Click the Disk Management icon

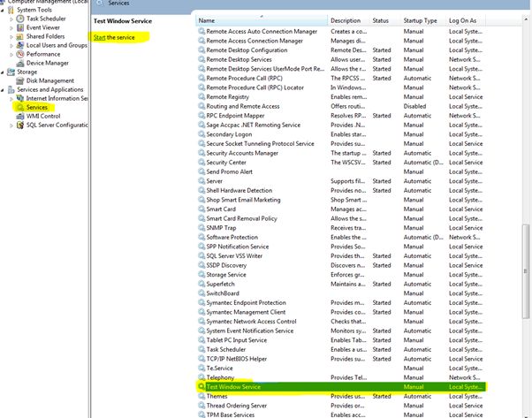[20, 80]
